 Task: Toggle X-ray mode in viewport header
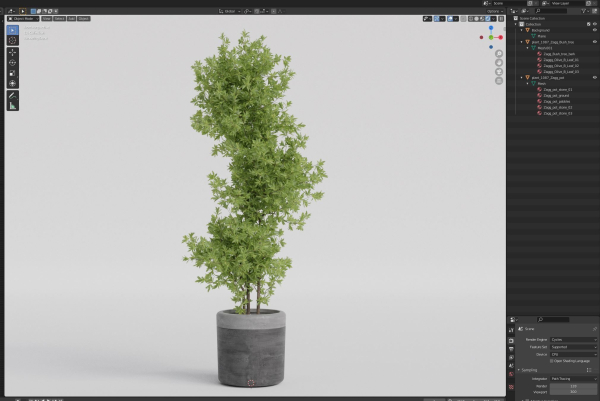coord(463,18)
